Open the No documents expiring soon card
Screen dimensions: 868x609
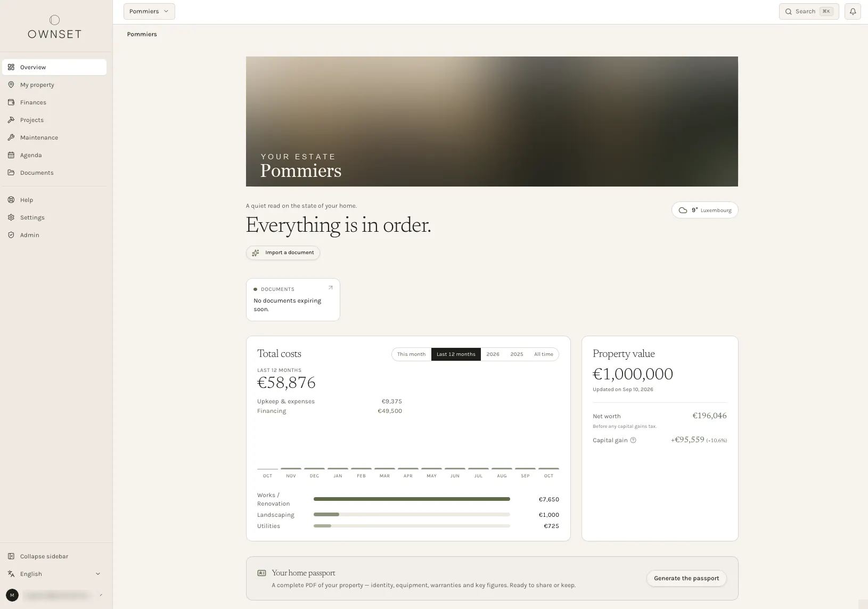(293, 299)
